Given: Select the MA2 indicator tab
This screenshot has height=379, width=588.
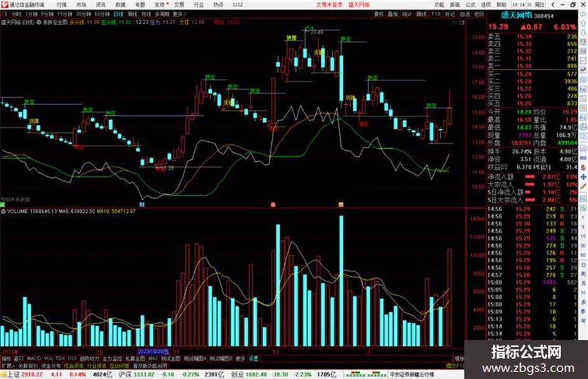Looking at the screenshot, I should click(152, 358).
